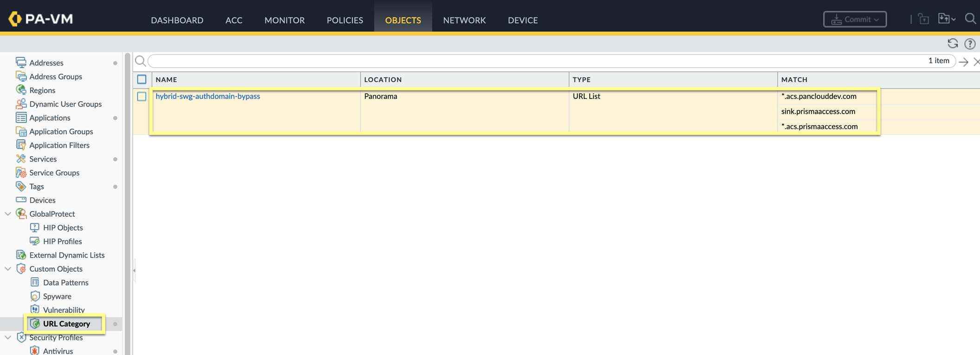980x355 pixels.
Task: Click the PA-VM logo
Action: click(x=41, y=19)
